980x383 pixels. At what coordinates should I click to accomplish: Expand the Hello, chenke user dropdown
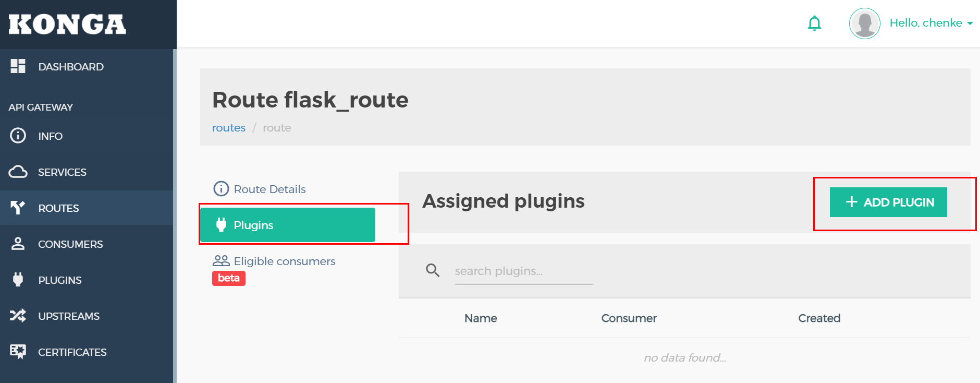pos(931,23)
